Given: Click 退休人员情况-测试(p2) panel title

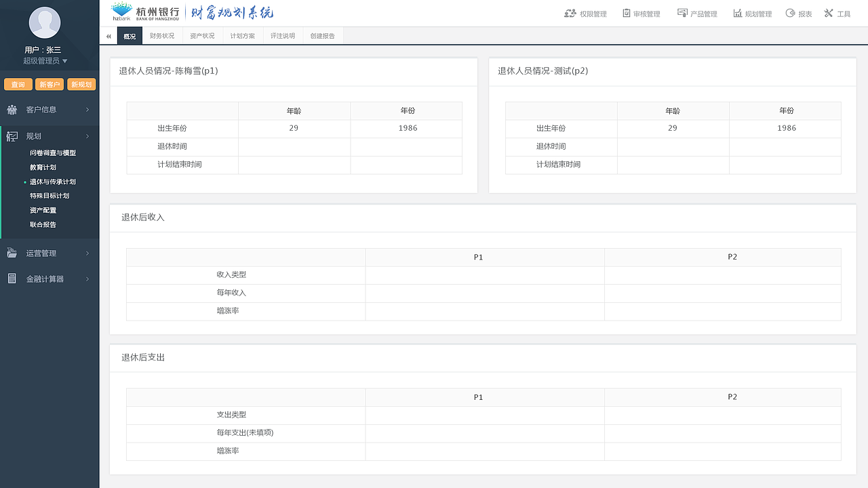Looking at the screenshot, I should 542,70.
